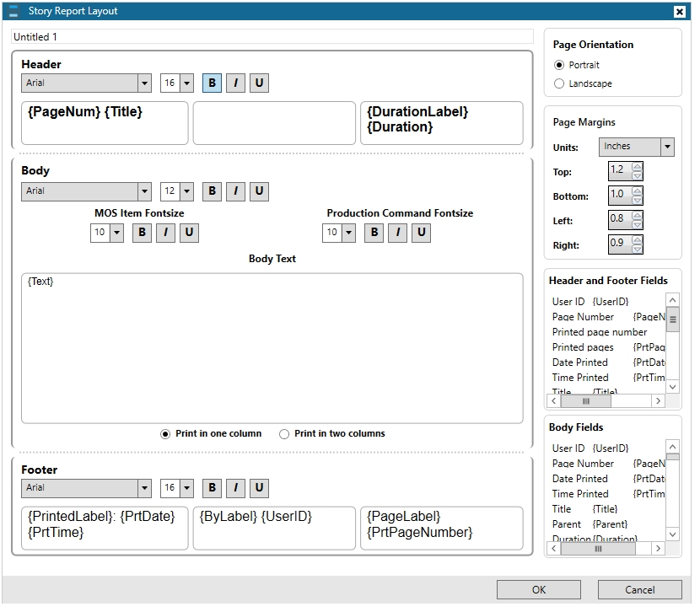Toggle Italic in the Footer section
The height and width of the screenshot is (612, 700).
pos(235,488)
